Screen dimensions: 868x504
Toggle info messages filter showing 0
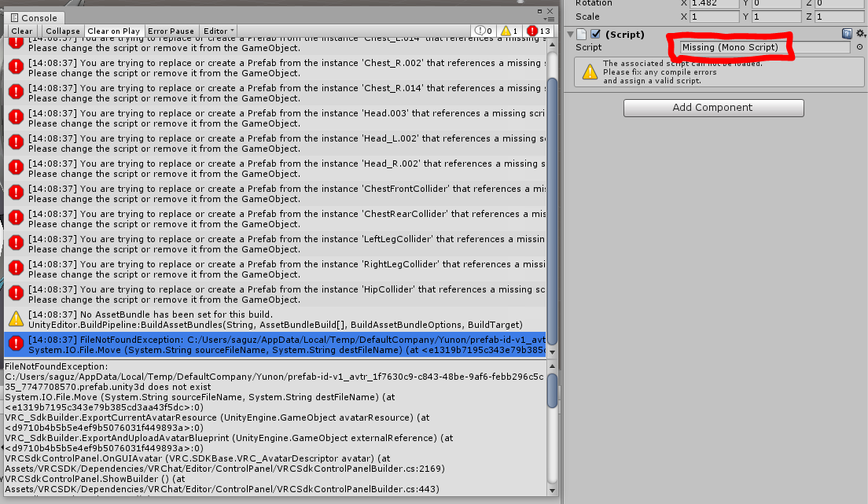(x=484, y=31)
